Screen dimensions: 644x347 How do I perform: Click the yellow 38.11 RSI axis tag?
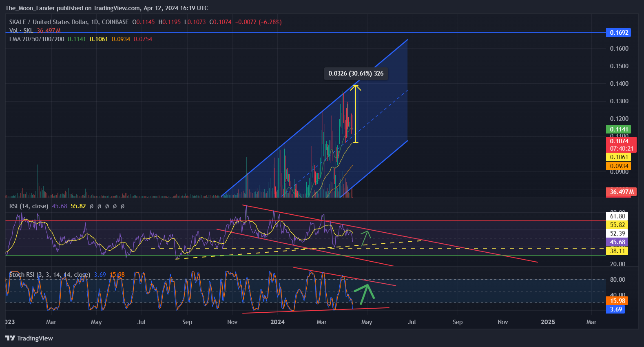(x=617, y=251)
